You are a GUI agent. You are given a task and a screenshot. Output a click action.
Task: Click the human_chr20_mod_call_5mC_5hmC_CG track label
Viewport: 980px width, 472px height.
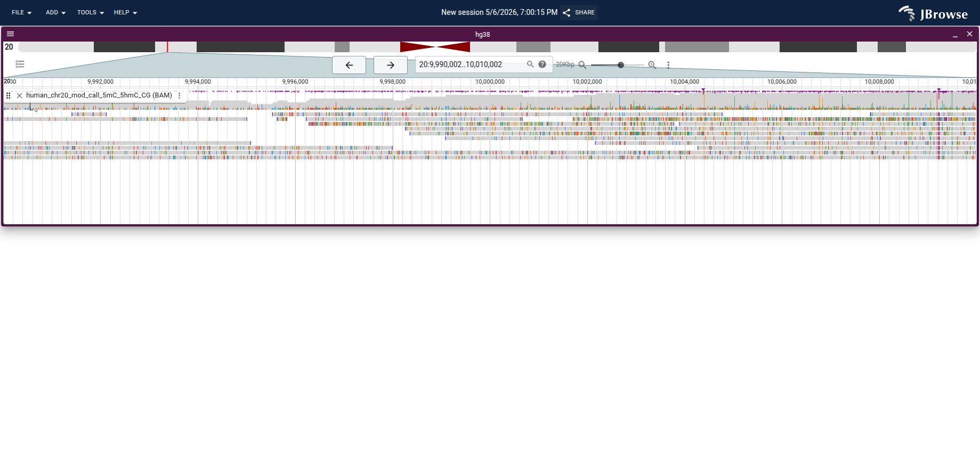99,95
